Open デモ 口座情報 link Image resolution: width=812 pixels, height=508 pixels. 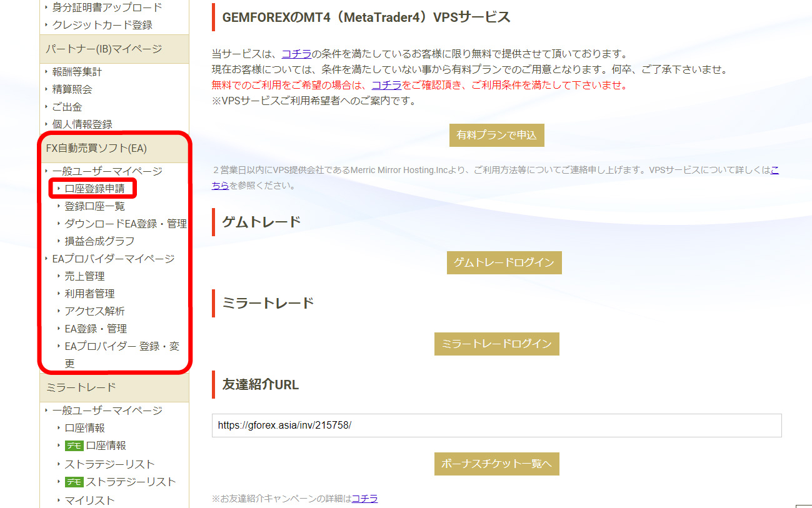[96, 446]
